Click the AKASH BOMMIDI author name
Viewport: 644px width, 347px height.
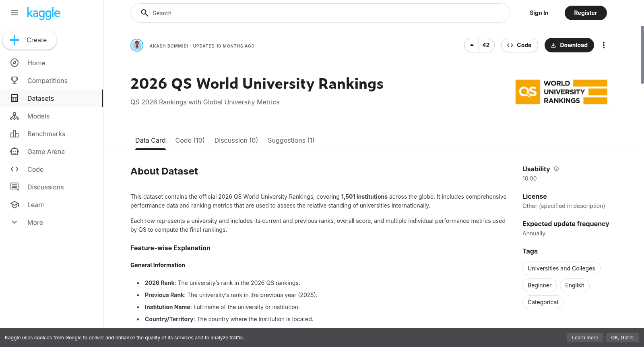169,46
